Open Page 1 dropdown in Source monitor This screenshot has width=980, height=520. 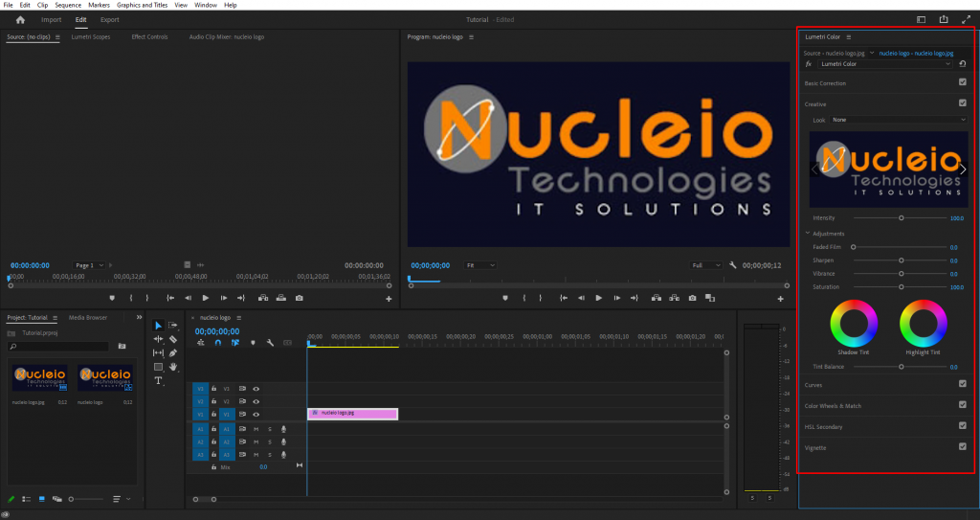(x=89, y=265)
